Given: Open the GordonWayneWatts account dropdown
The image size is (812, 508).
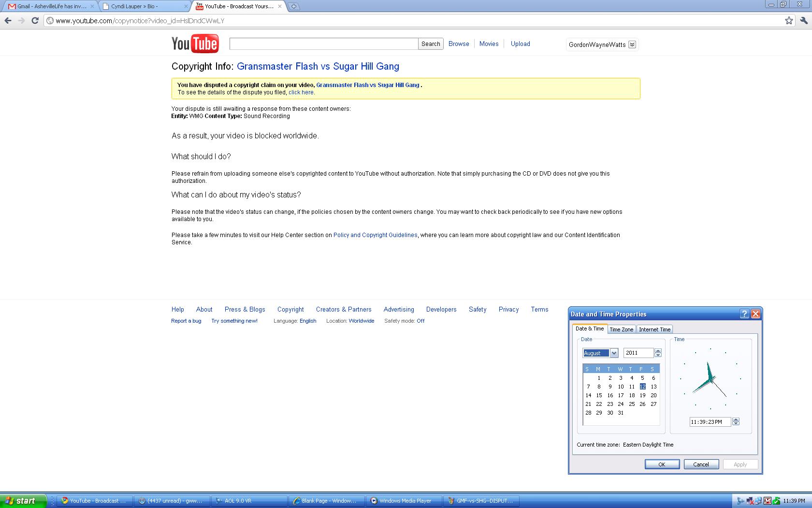Looking at the screenshot, I should click(x=632, y=45).
